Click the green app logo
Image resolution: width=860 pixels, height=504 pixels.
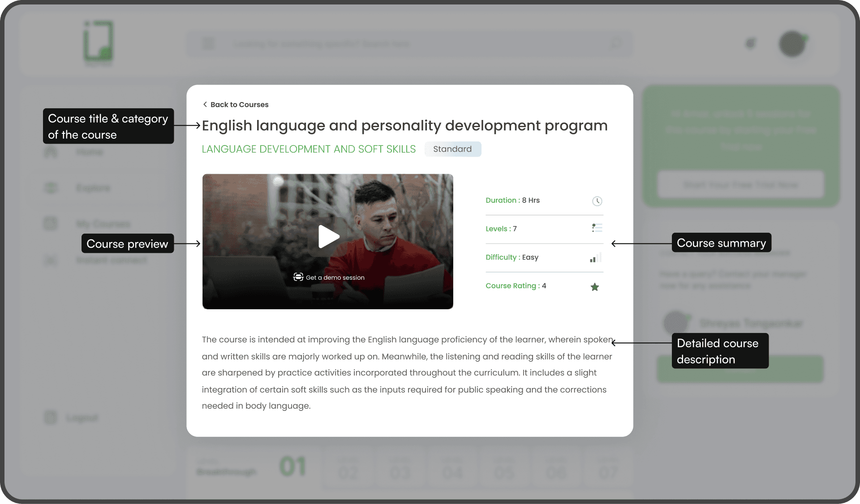pos(99,41)
